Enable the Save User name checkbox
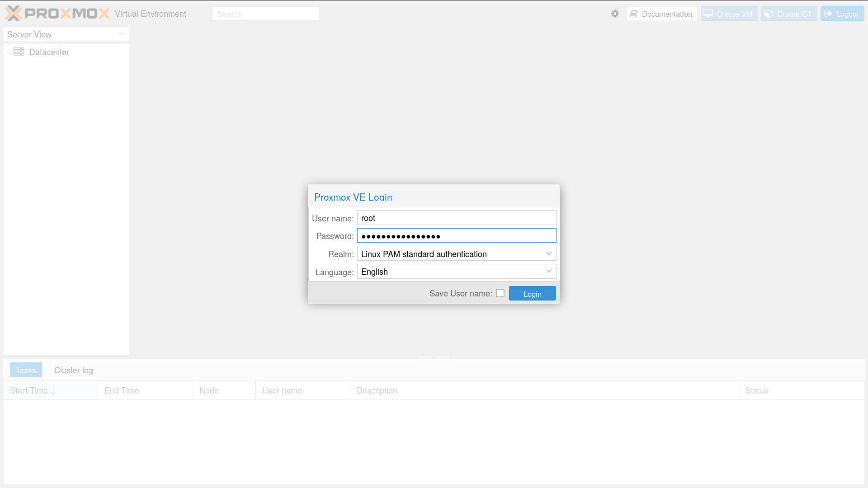This screenshot has width=868, height=488. point(500,293)
